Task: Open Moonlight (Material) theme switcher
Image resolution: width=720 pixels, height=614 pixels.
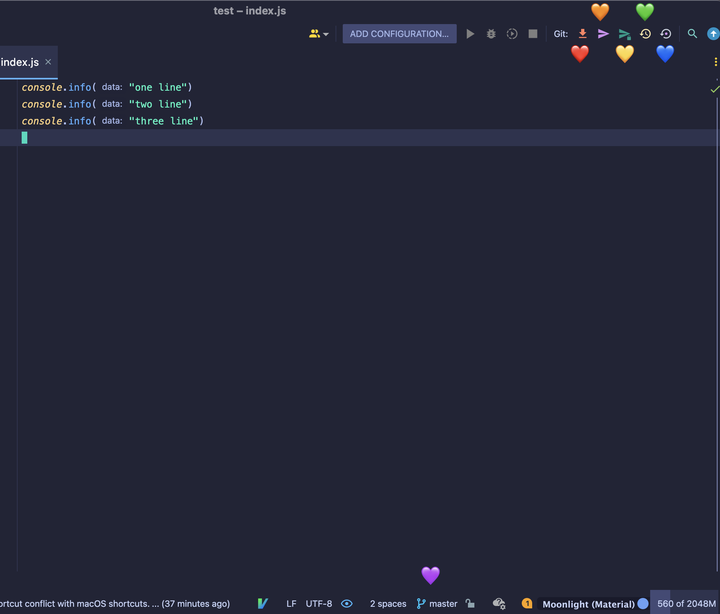Action: tap(589, 604)
